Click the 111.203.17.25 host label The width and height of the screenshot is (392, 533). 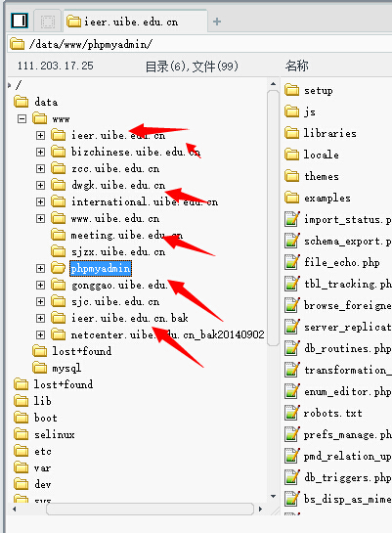pyautogui.click(x=56, y=66)
